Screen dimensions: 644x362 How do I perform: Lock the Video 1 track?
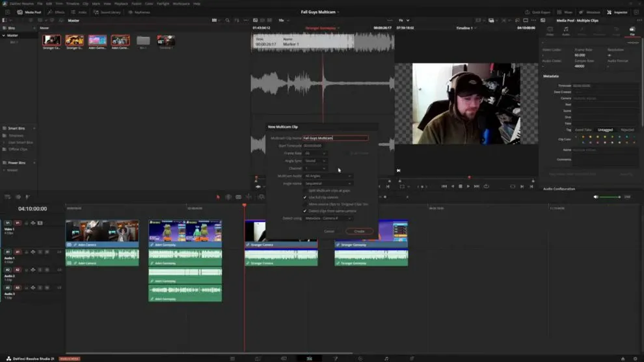[26, 223]
